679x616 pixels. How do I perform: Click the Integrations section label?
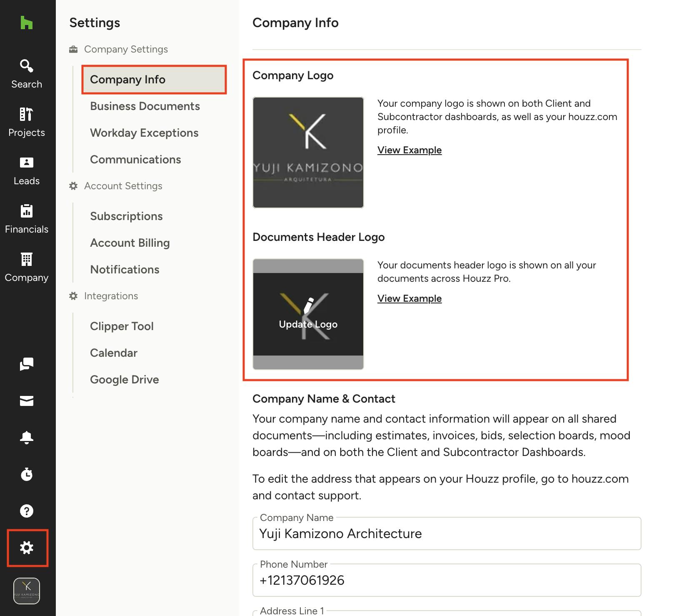(111, 296)
